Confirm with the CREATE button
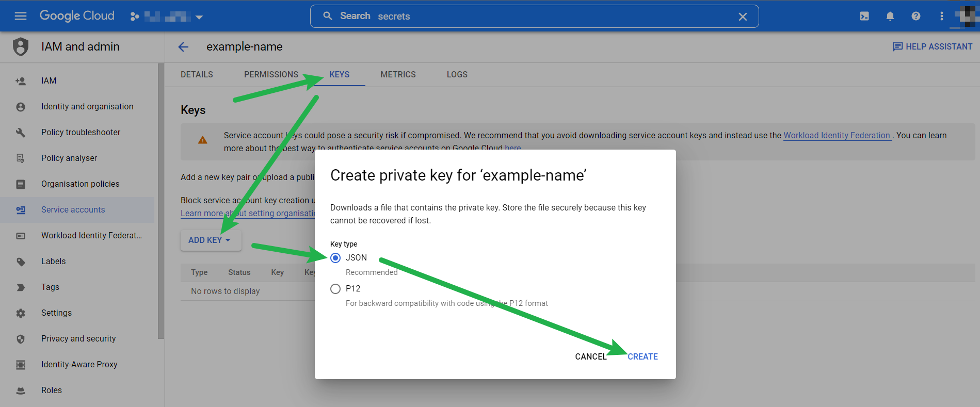 (x=642, y=356)
